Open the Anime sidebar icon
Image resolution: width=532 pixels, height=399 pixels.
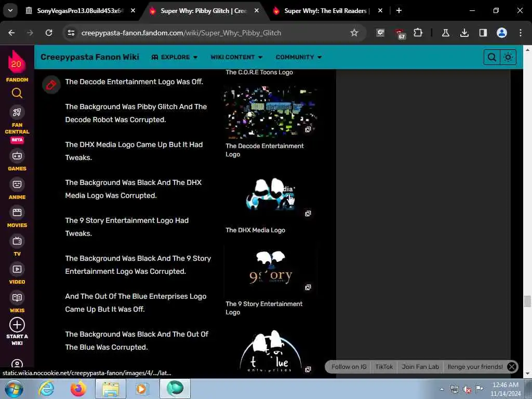click(x=17, y=184)
